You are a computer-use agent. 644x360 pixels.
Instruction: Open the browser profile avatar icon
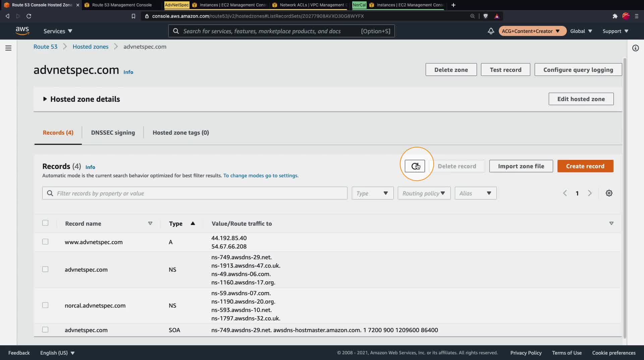[626, 16]
